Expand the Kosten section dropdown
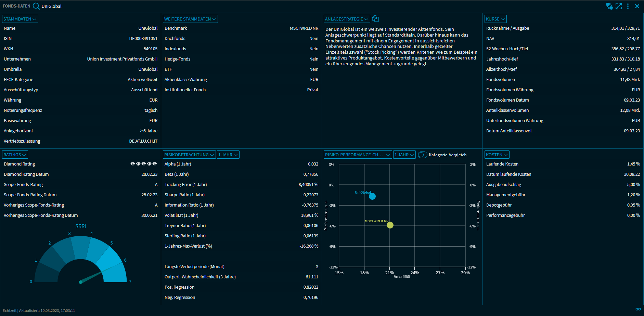Image resolution: width=644 pixels, height=316 pixels. coord(497,155)
